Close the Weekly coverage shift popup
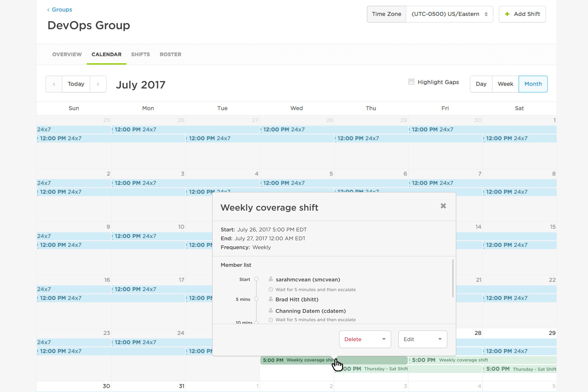 pyautogui.click(x=443, y=206)
